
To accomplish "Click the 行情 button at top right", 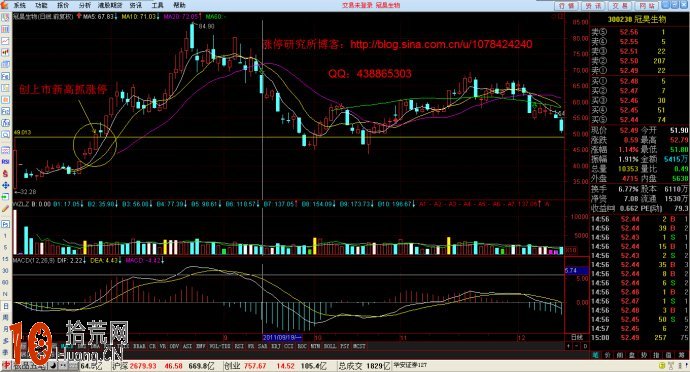I will (567, 5).
